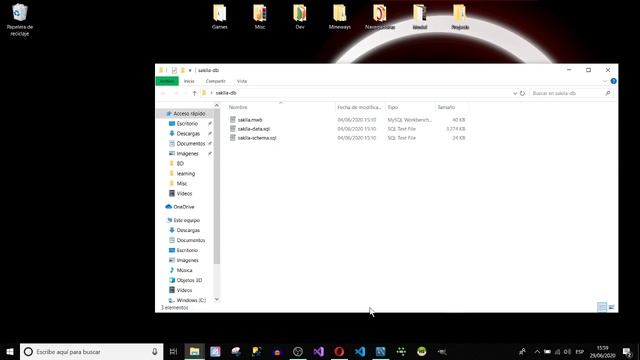
Task: Select the Navegadores desktop folder
Action: click(x=380, y=17)
